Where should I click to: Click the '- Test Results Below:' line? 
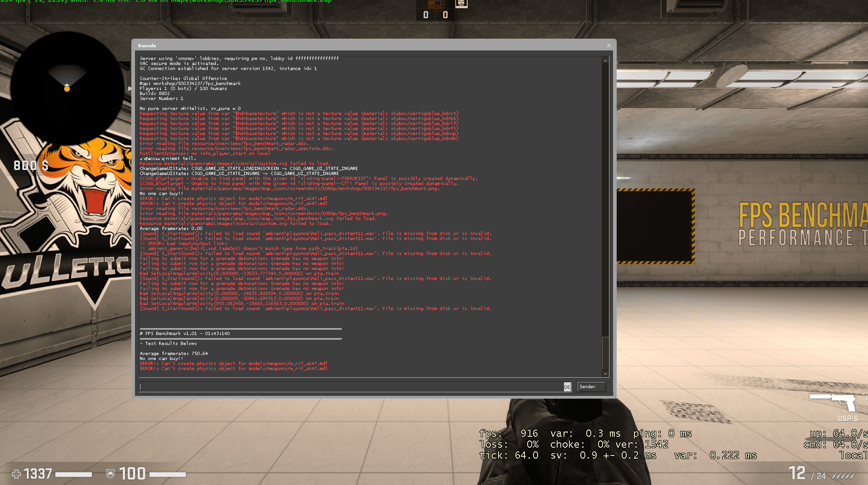tap(168, 344)
